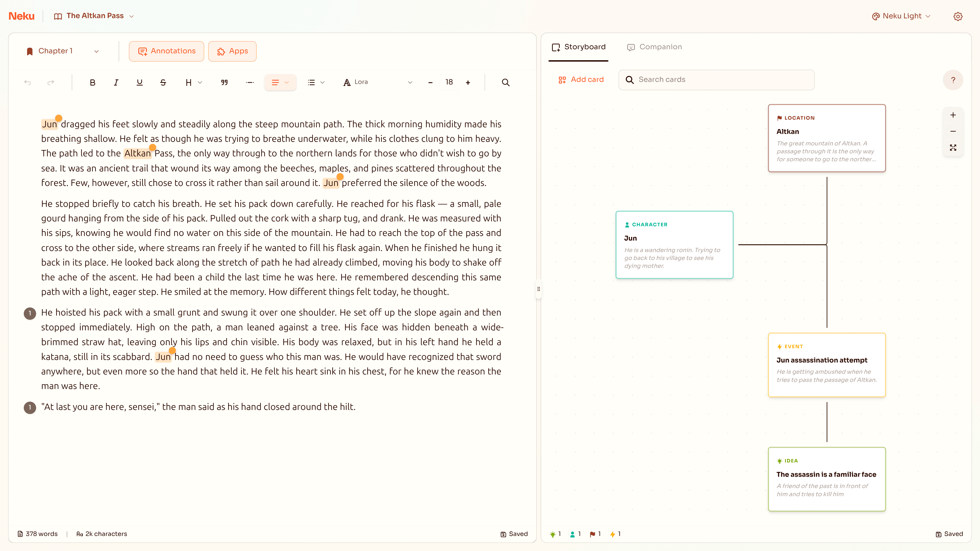Screen dimensions: 980x551
Task: Click the 378 words counter
Action: [x=38, y=534]
